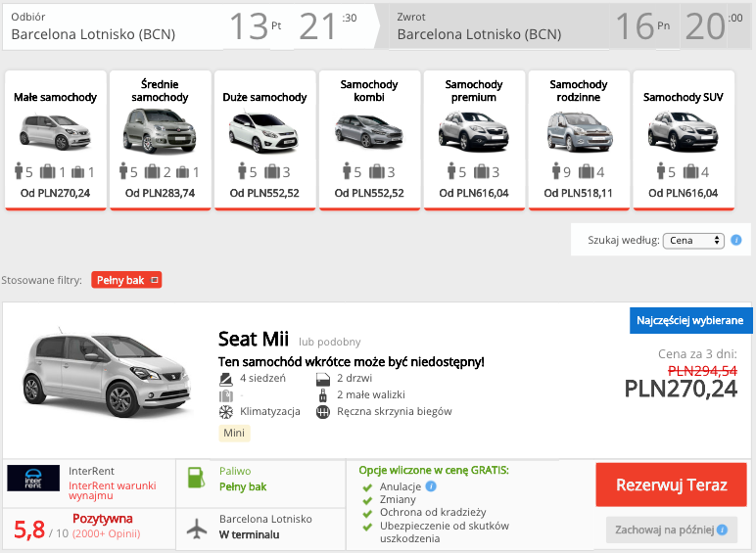Click the luggage icon under Samochody SUV

pos(690,171)
